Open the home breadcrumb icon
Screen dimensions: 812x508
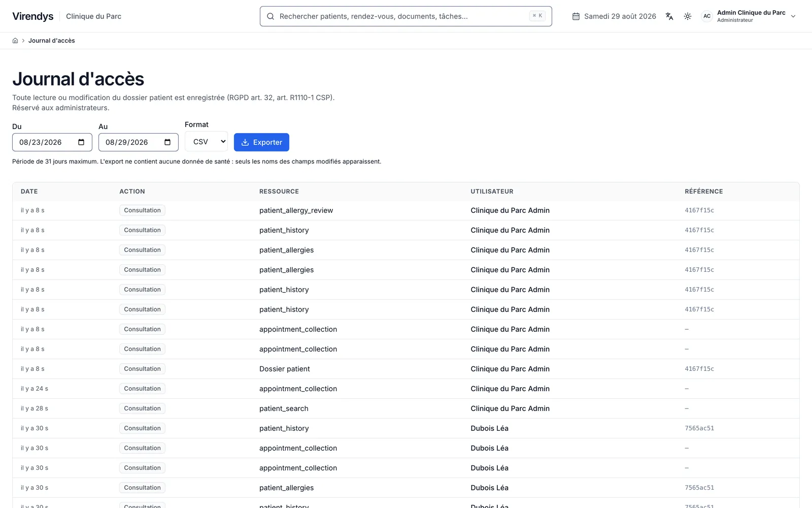coord(15,41)
